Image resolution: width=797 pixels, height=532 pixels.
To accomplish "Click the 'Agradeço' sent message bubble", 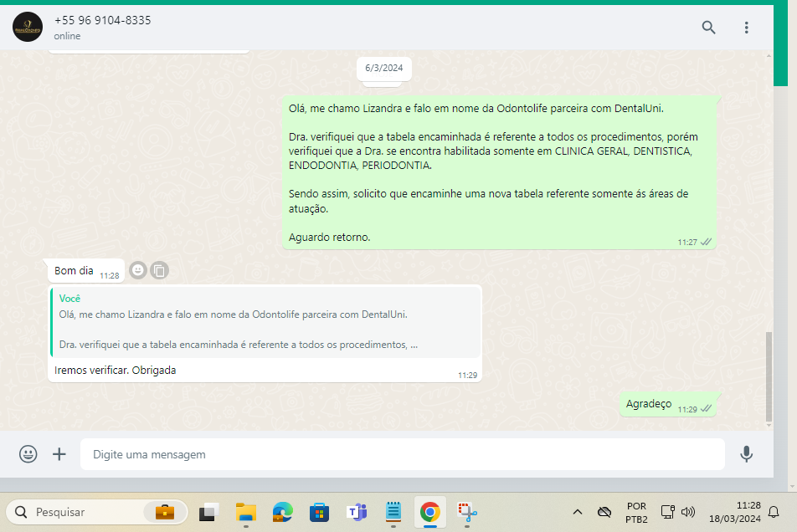I will pyautogui.click(x=649, y=404).
